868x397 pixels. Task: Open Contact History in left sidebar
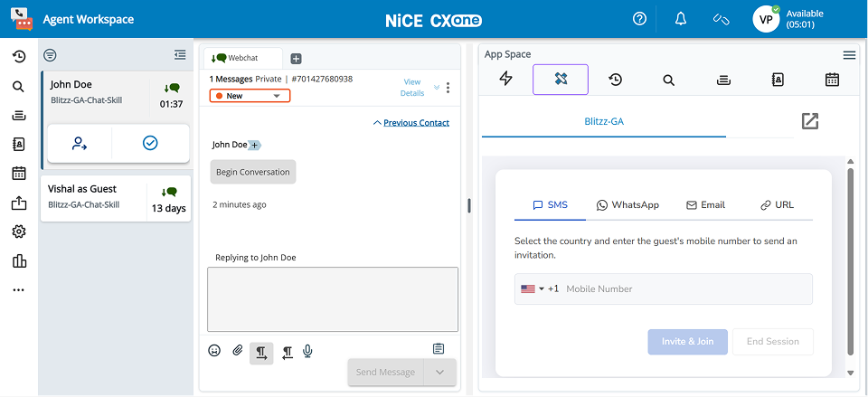pos(19,56)
